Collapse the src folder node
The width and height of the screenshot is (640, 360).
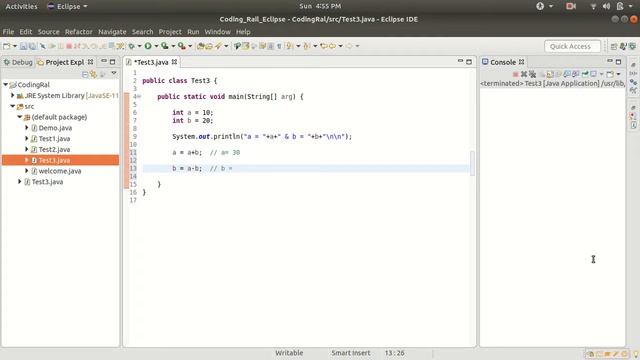point(13,106)
